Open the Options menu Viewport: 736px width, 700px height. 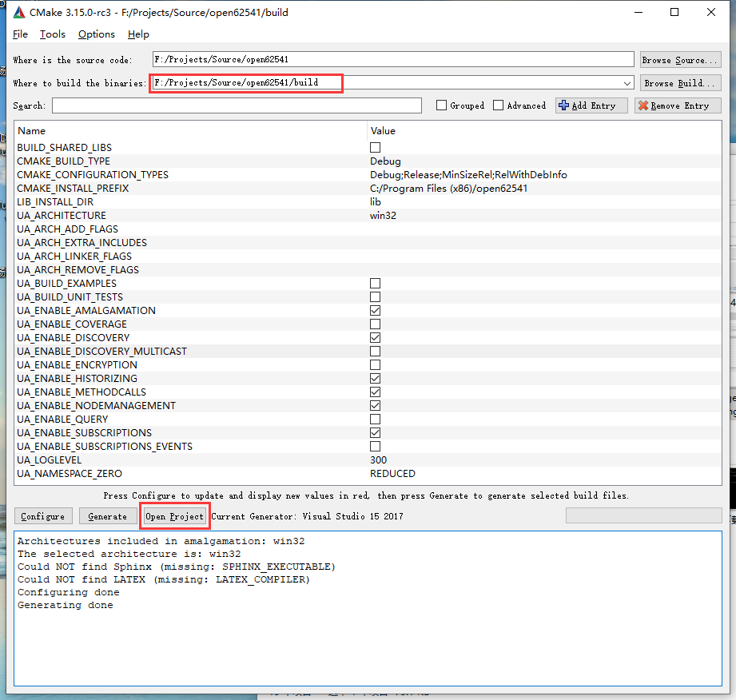96,34
